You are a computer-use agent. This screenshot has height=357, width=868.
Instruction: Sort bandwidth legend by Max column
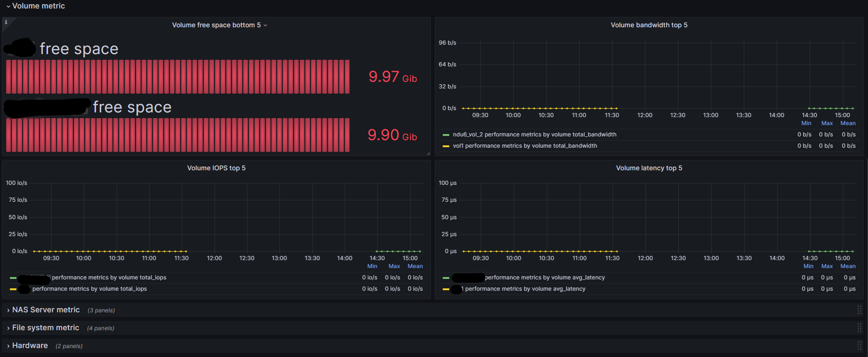[x=827, y=123]
